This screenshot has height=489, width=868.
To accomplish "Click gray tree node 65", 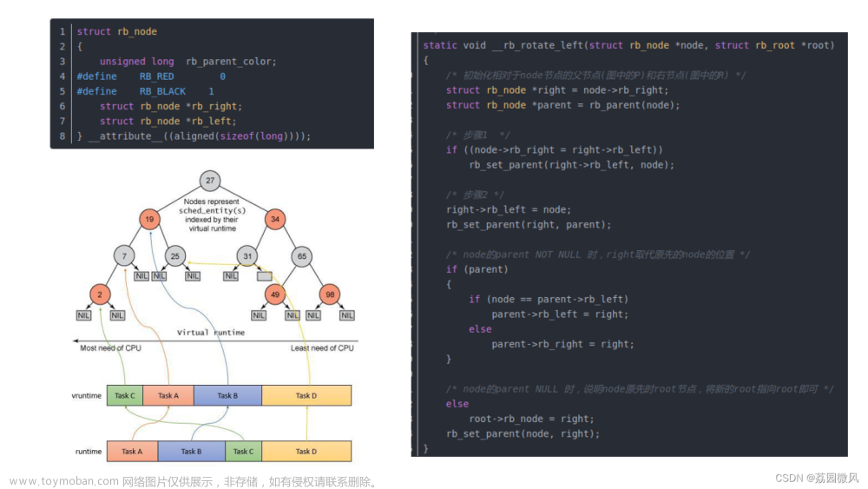I will click(x=302, y=256).
